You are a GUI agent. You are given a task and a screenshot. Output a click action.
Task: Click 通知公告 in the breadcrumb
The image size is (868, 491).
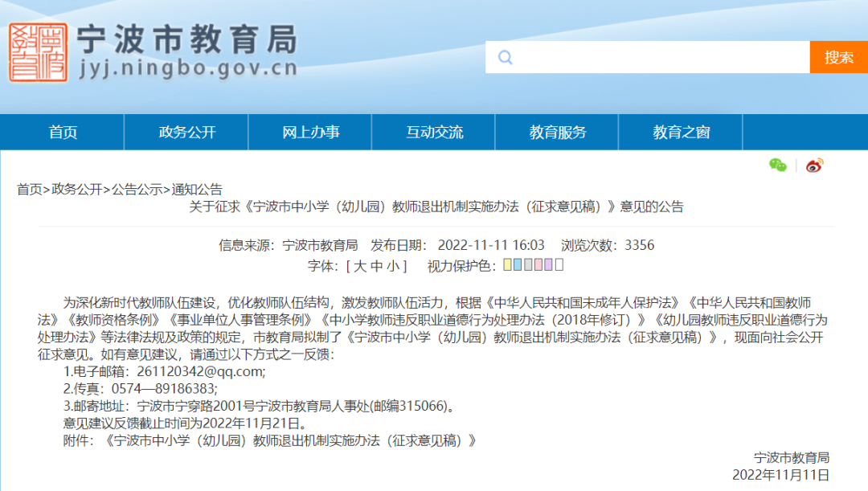197,190
